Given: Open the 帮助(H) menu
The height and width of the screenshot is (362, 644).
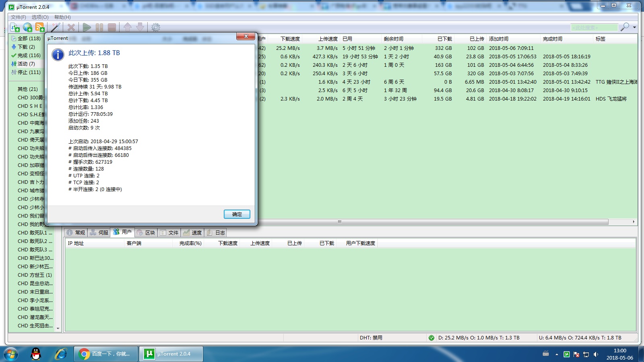Looking at the screenshot, I should click(62, 17).
